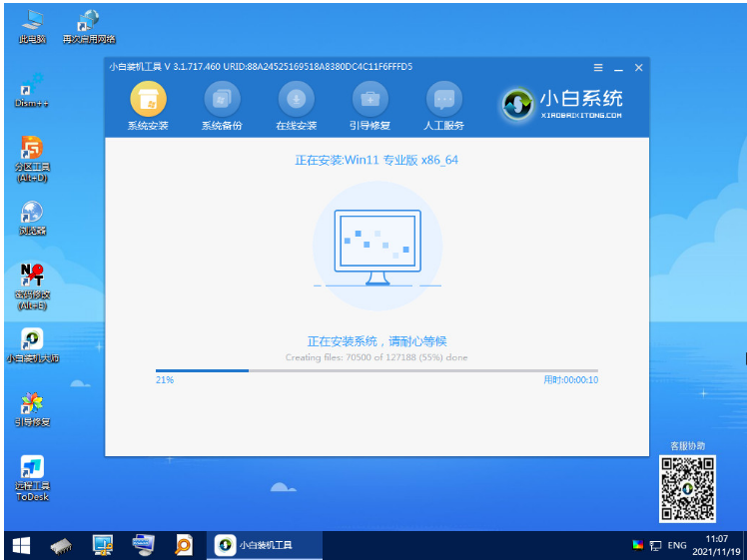
Task: Click the 小白系统 logo
Action: (x=563, y=104)
